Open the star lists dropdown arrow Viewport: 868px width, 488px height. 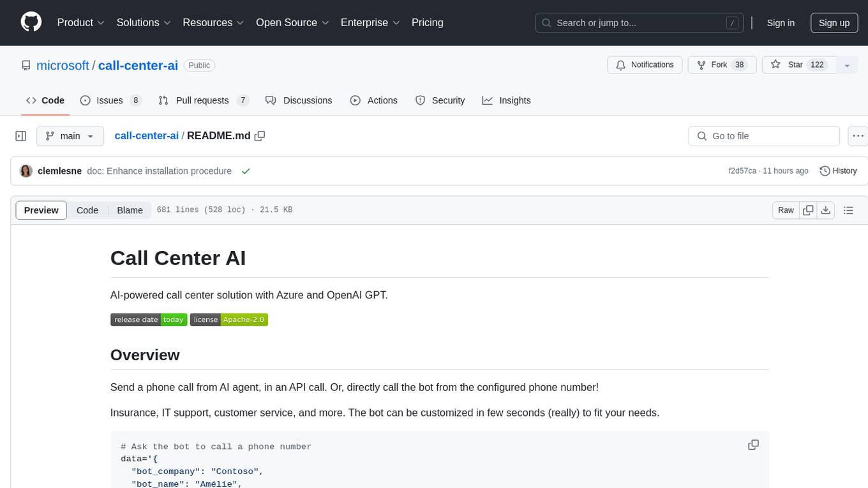click(x=847, y=65)
